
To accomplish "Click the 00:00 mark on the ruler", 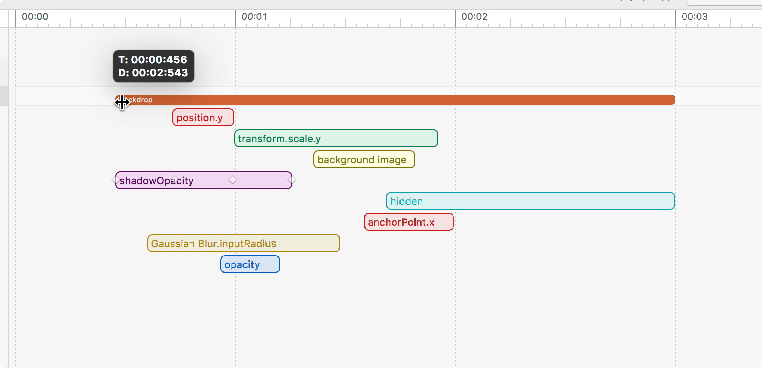I will 35,17.
